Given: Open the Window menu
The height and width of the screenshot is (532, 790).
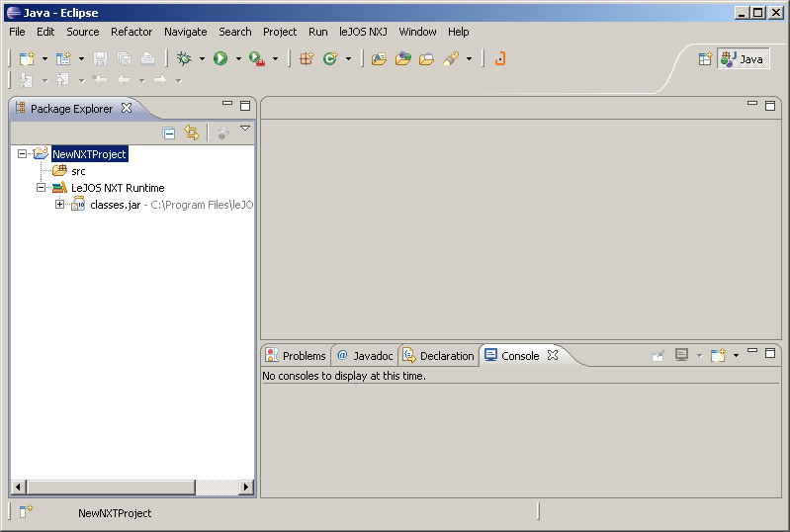Looking at the screenshot, I should (417, 32).
